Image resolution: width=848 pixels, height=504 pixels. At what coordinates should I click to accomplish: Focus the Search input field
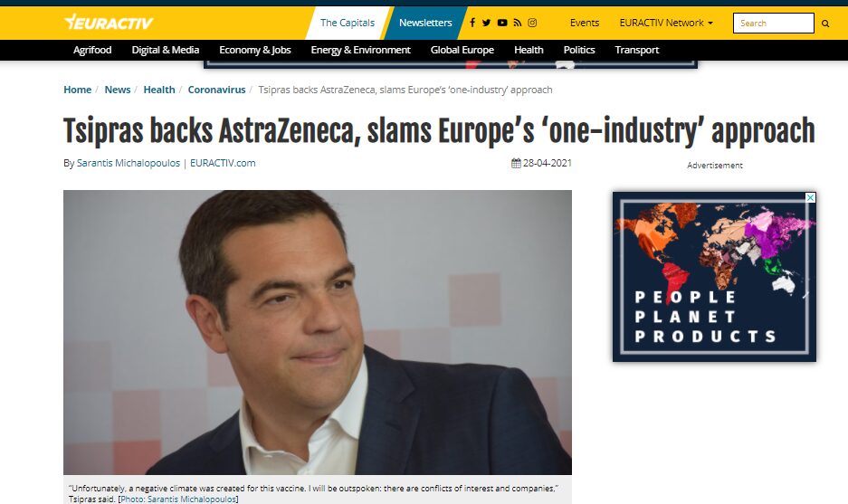[x=774, y=24]
